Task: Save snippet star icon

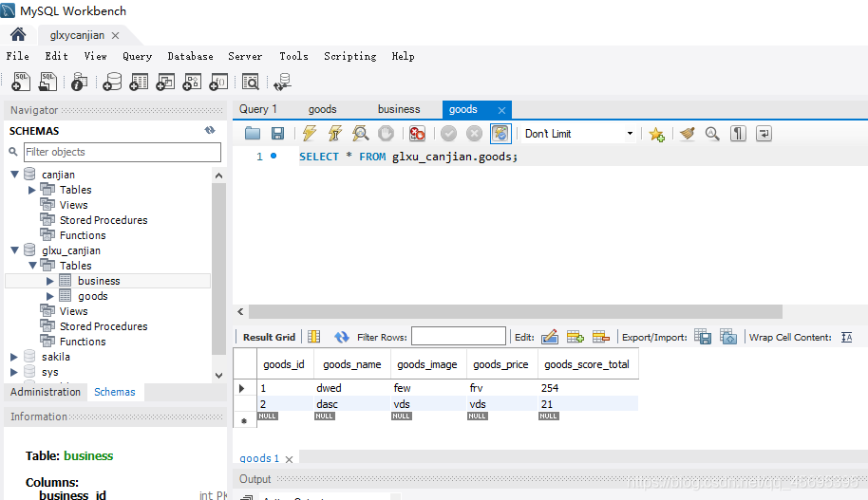Action: 656,134
